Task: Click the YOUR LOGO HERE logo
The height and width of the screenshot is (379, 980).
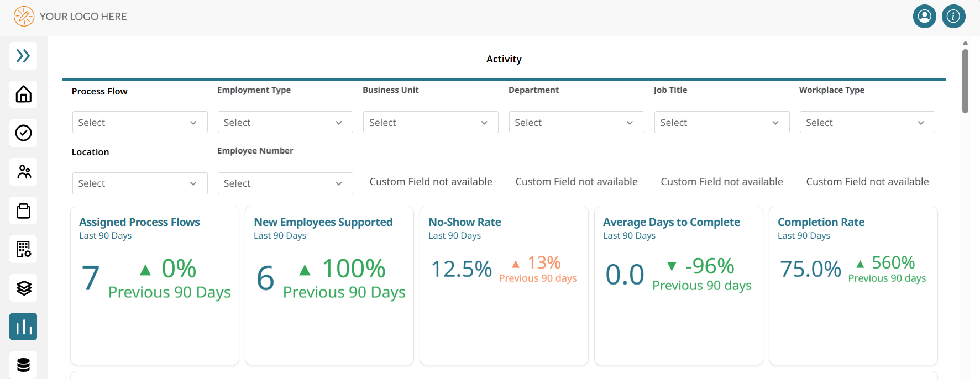Action: coord(70,17)
